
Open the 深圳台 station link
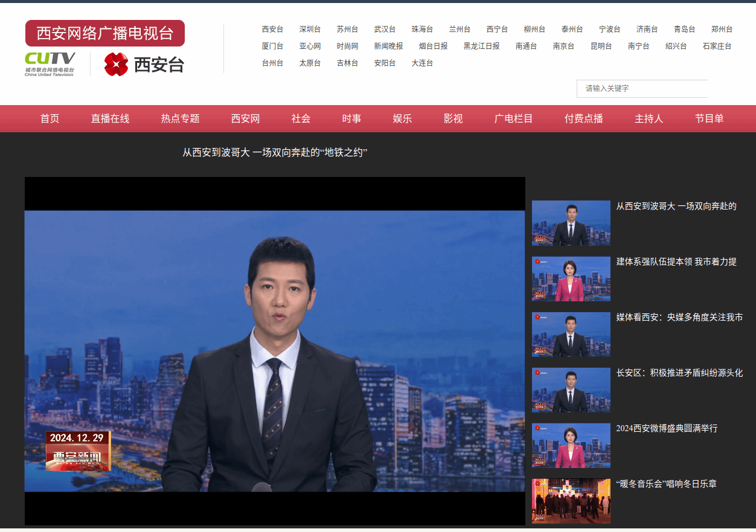(x=310, y=29)
